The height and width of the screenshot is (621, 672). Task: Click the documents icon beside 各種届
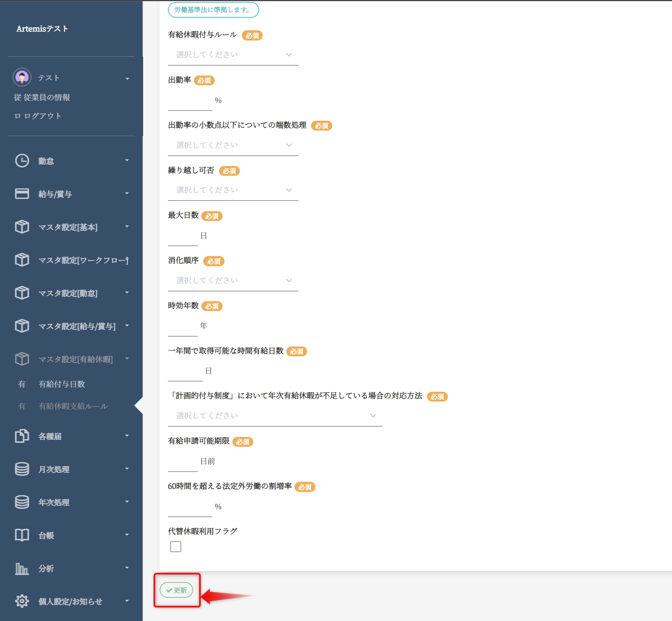pyautogui.click(x=22, y=436)
